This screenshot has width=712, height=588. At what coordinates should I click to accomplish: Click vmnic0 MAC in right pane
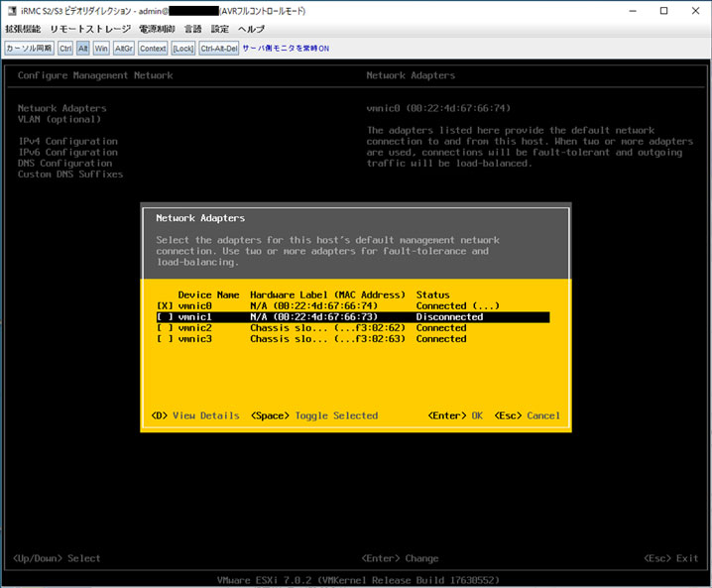pos(438,108)
